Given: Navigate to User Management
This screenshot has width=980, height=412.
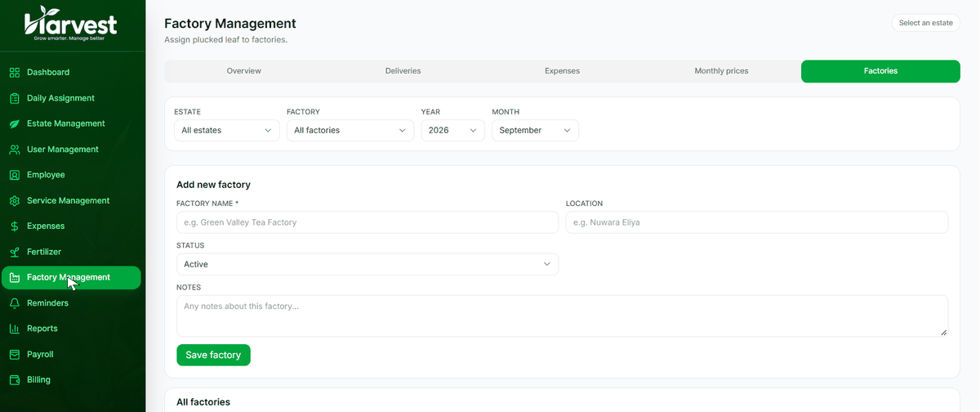Looking at the screenshot, I should pyautogui.click(x=71, y=150).
